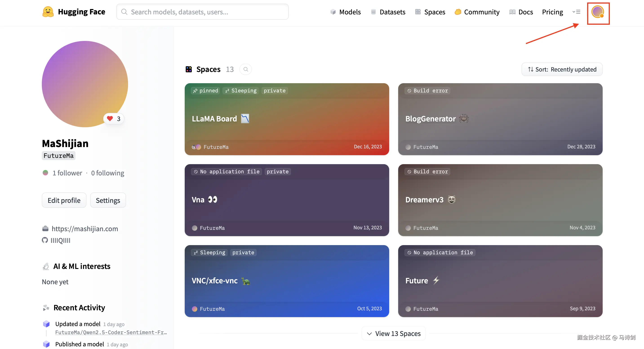Click the Spaces search magnifier icon
The height and width of the screenshot is (349, 644).
pyautogui.click(x=246, y=69)
